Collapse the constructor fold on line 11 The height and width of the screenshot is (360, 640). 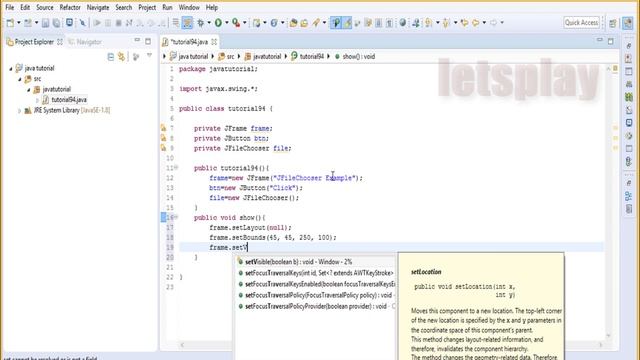pos(176,167)
